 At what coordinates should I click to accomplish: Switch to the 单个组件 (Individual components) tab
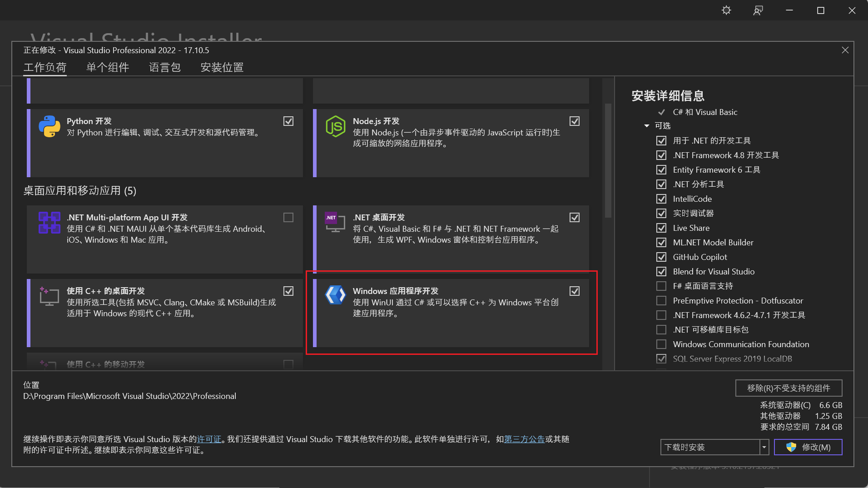click(108, 68)
